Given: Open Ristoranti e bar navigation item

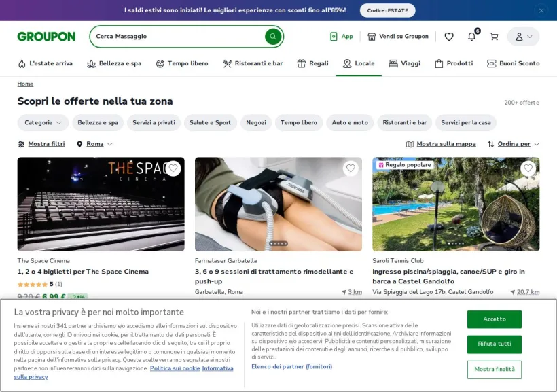Looking at the screenshot, I should [253, 63].
